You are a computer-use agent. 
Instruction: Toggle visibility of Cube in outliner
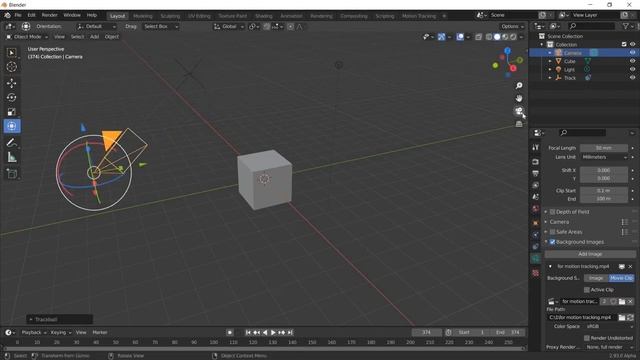632,61
